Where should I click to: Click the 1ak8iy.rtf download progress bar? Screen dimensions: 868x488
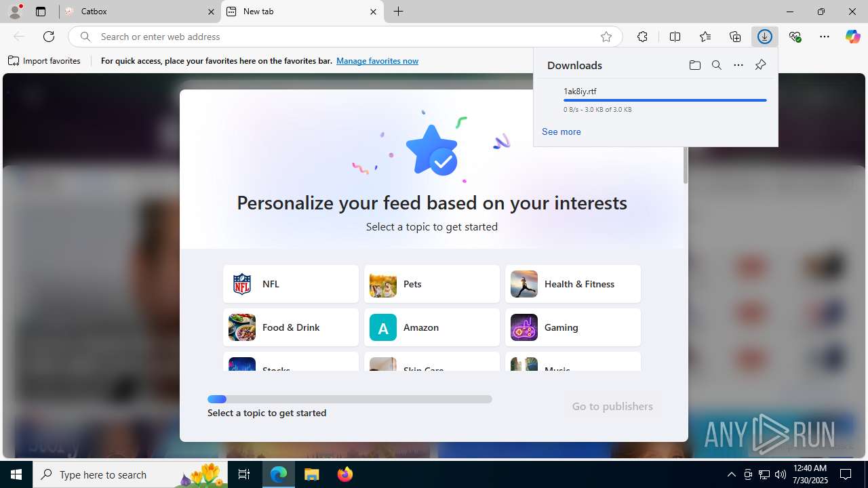tap(665, 100)
